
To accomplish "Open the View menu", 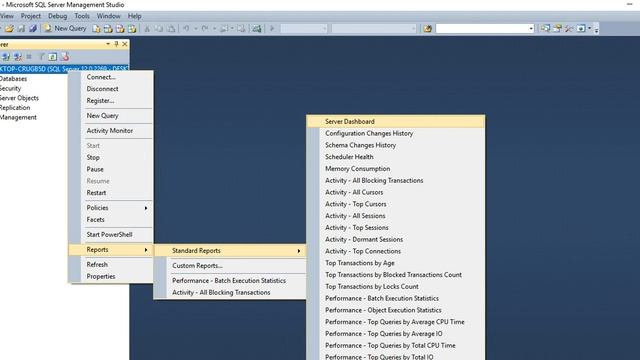I will (x=7, y=16).
